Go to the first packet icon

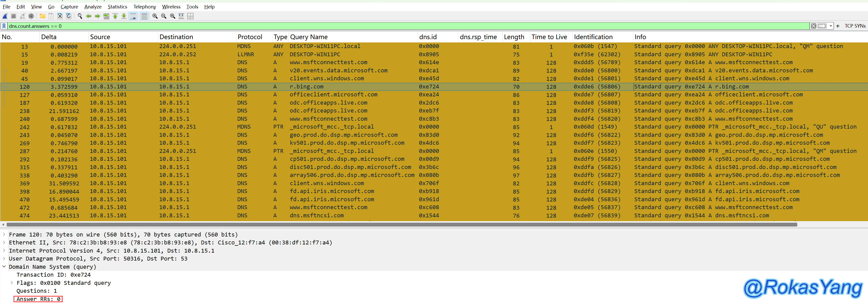[x=115, y=16]
